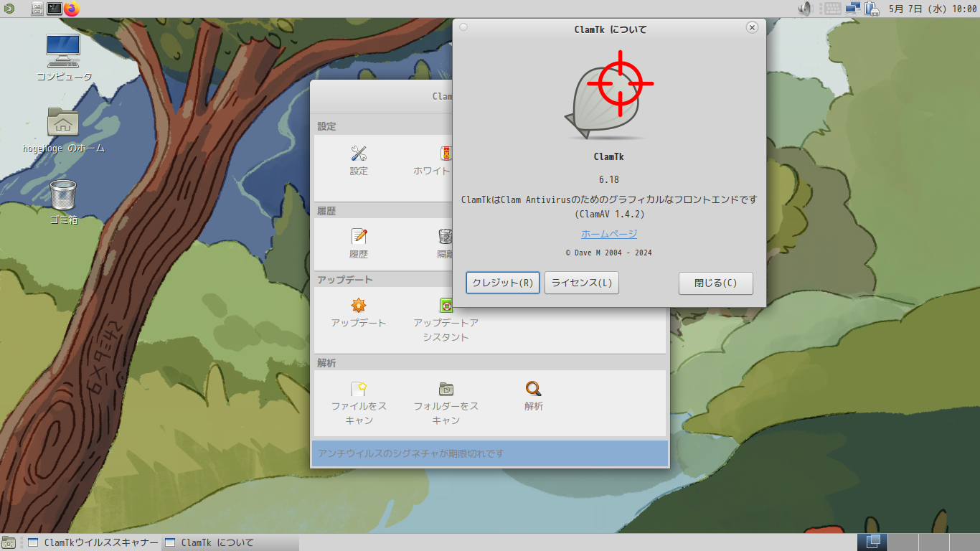The height and width of the screenshot is (551, 980).
Task: Open the ゴミ箱 trash desktop icon
Action: (63, 194)
